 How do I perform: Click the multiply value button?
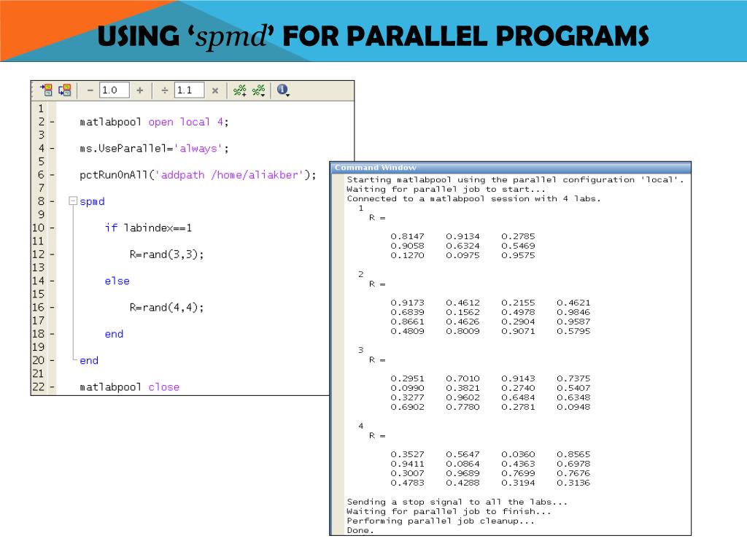tap(214, 90)
